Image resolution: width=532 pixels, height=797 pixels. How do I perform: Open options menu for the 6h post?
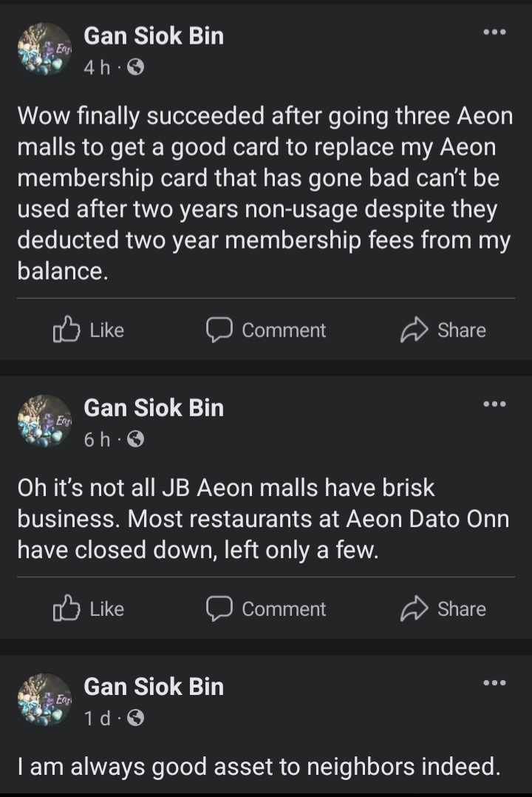[x=494, y=404]
